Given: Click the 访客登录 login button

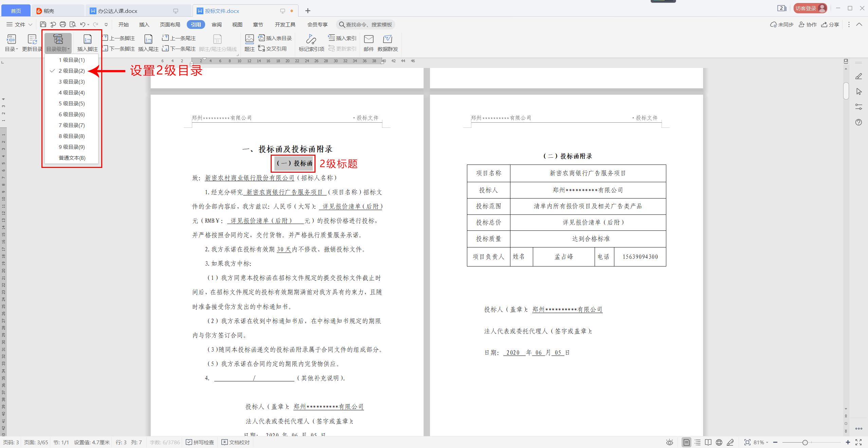Looking at the screenshot, I should point(810,8).
